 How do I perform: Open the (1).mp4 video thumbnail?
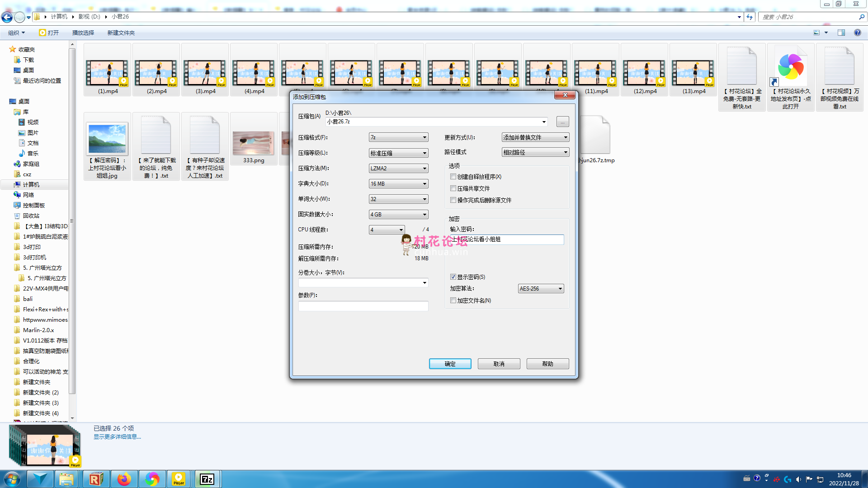click(x=108, y=73)
